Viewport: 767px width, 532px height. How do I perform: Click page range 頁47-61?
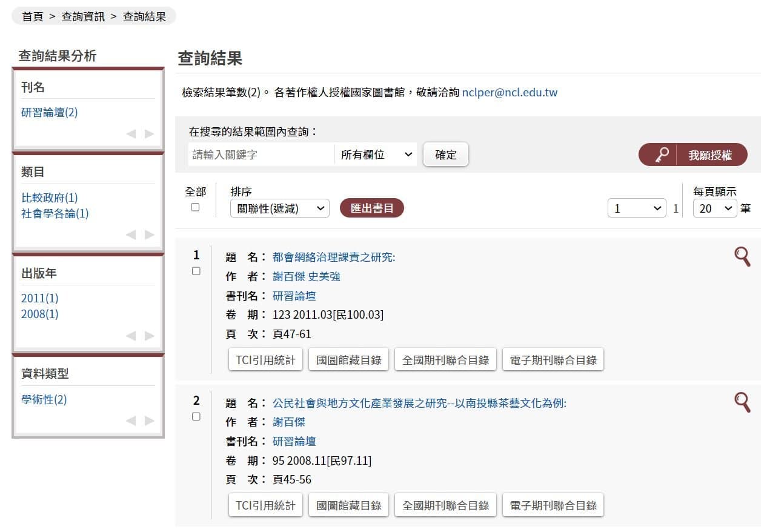(292, 334)
